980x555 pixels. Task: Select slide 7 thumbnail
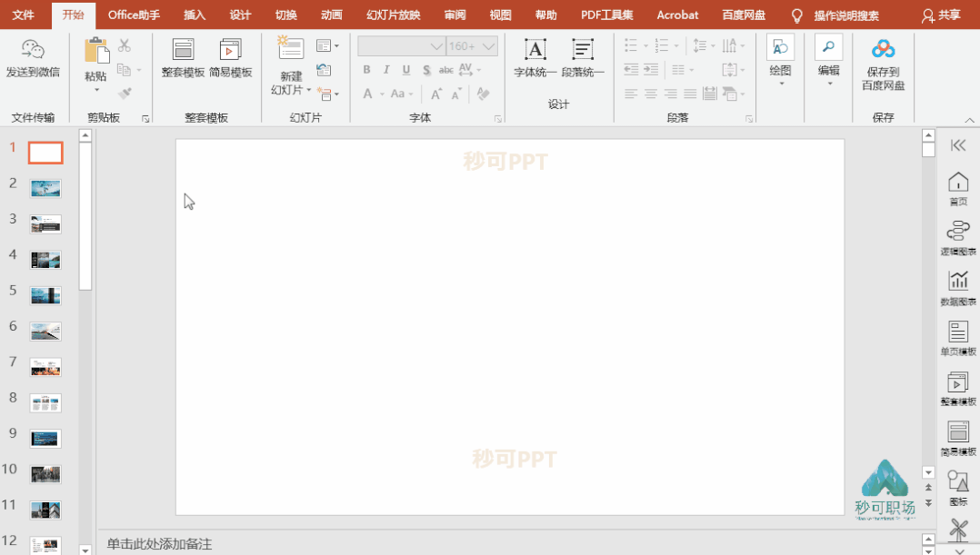pyautogui.click(x=45, y=367)
